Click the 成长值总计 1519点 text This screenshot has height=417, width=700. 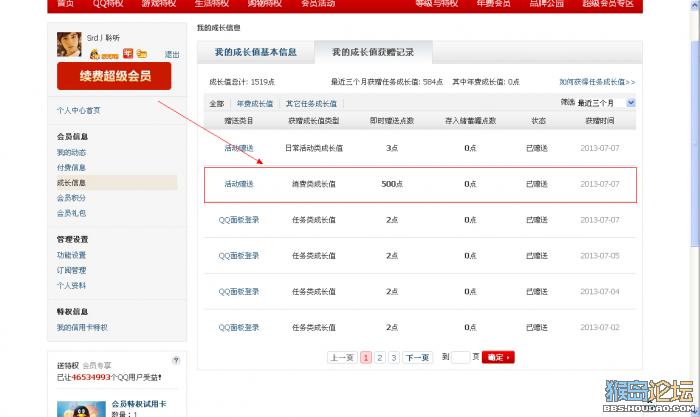[x=242, y=82]
